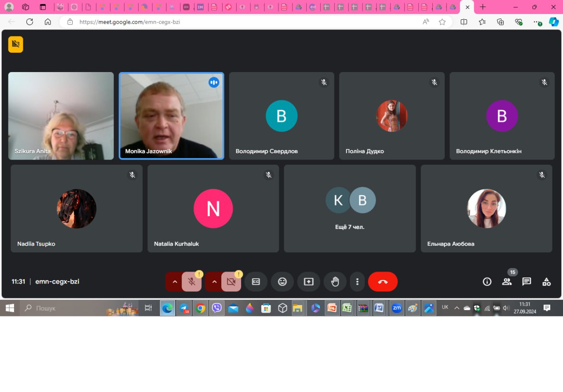Open the Edge favorites list
Viewport: 563px width, 392px height.
pos(482,22)
